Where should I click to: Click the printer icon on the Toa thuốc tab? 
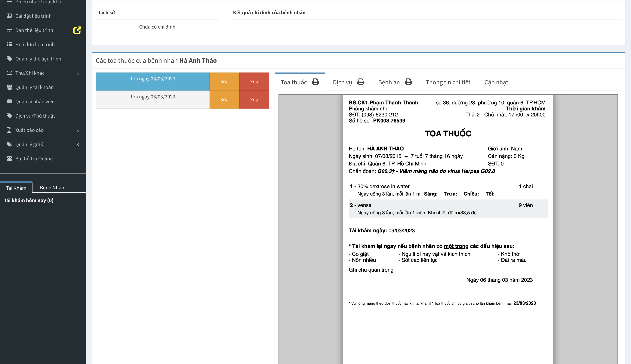[x=315, y=82]
